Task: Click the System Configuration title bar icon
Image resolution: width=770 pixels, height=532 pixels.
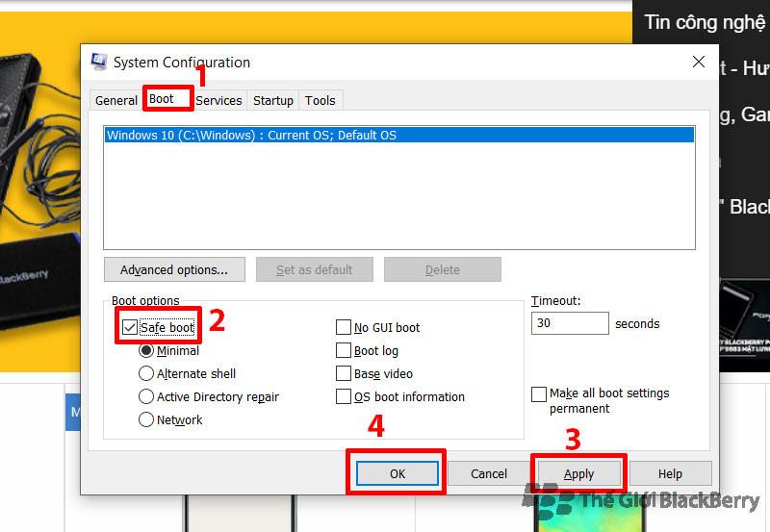Action: (99, 63)
